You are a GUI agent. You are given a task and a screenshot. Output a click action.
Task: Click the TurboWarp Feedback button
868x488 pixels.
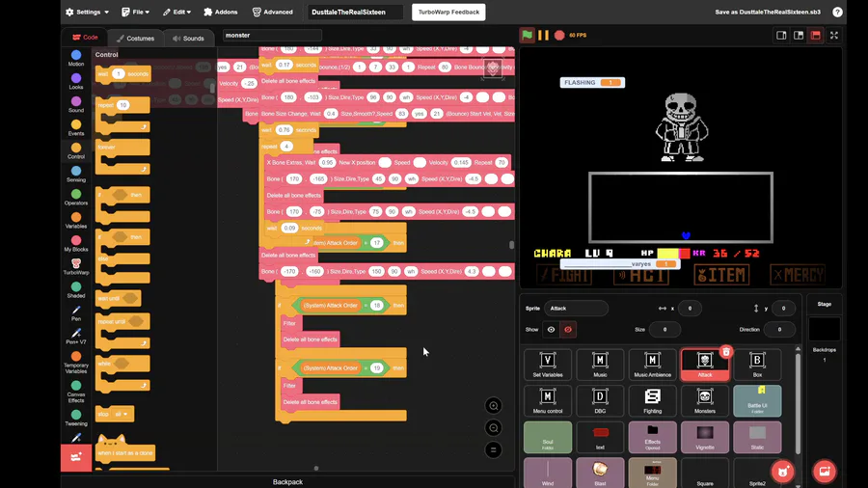448,13
